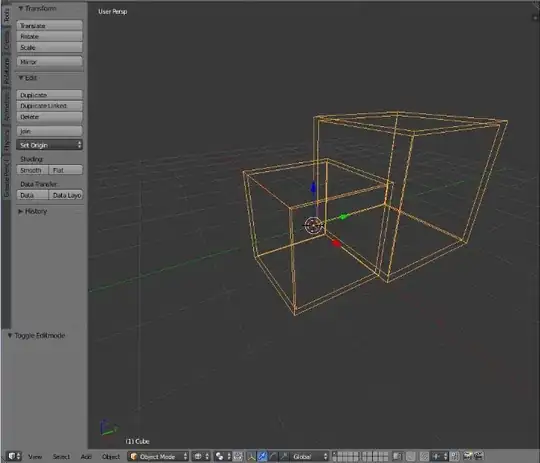The image size is (540, 463).
Task: Click the OpenGL render image camera icon
Action: (x=468, y=456)
